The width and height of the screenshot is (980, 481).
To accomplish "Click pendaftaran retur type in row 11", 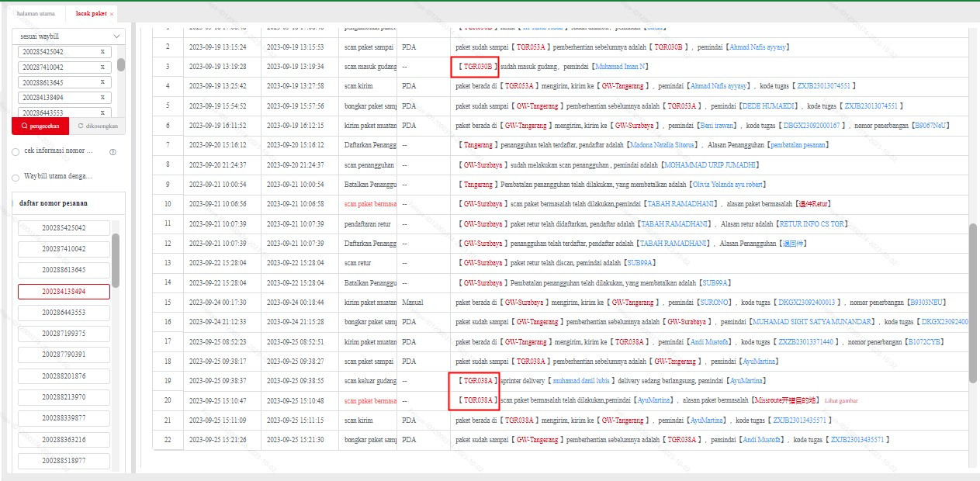I will pyautogui.click(x=368, y=224).
